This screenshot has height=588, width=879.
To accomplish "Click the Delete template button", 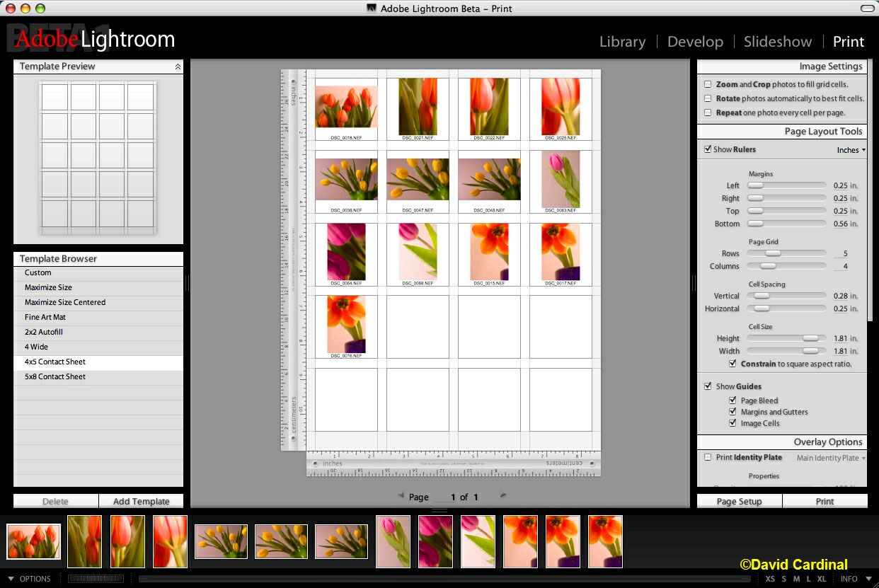I will click(x=56, y=502).
